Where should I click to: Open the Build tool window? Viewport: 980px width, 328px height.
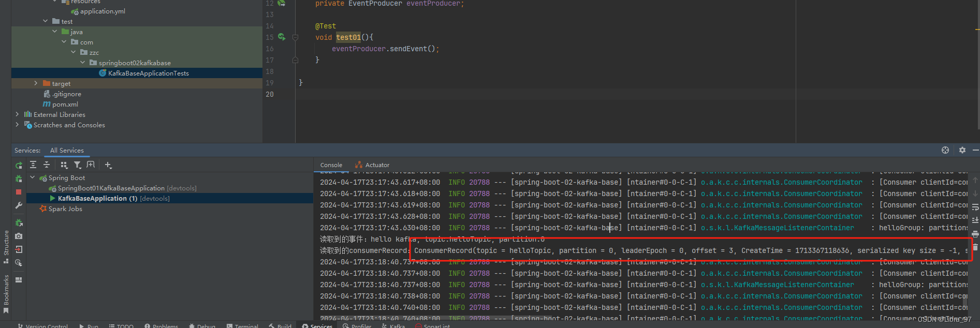[280, 326]
